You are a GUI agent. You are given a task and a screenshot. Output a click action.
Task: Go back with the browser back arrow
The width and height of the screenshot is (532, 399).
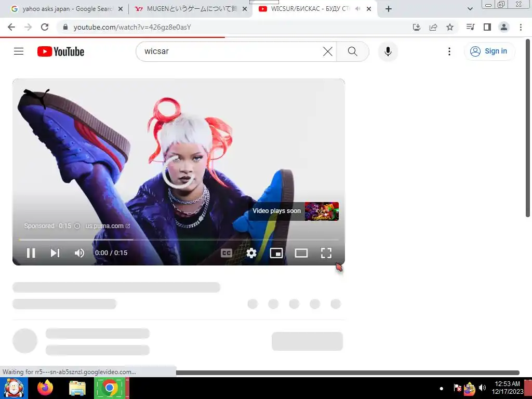[x=11, y=27]
